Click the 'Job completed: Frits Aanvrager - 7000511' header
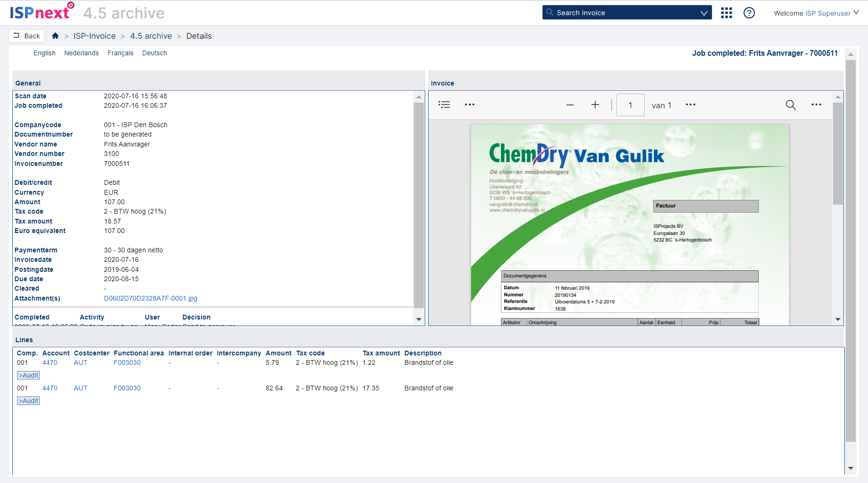 765,53
